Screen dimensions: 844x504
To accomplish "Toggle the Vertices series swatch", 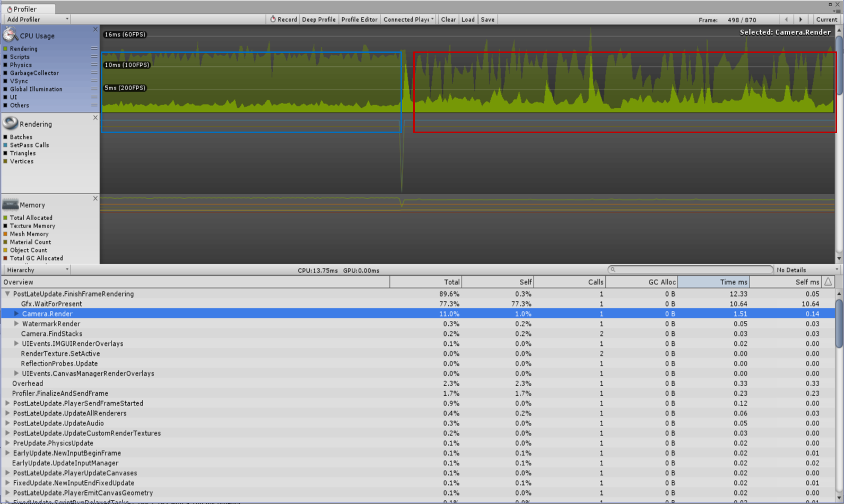I will pos(5,161).
